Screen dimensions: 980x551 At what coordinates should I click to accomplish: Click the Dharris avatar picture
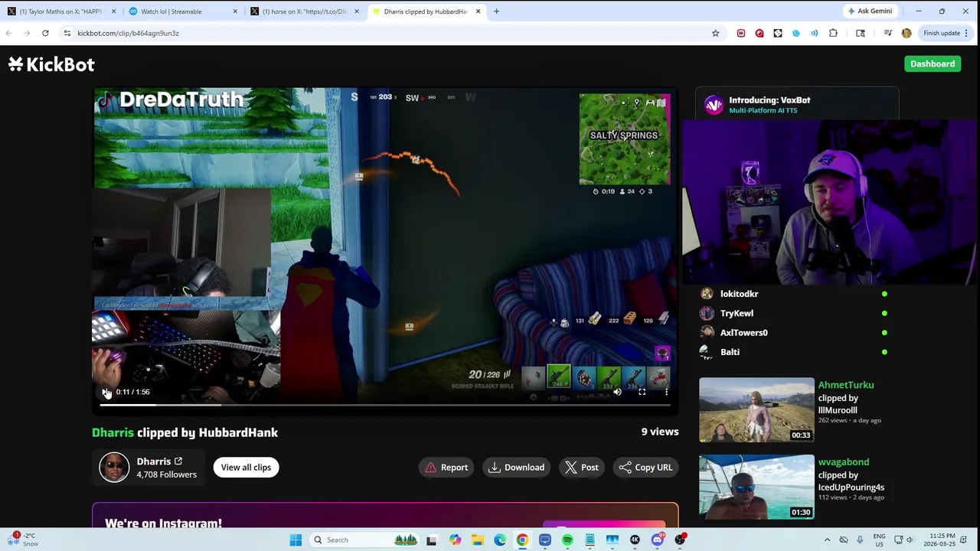[114, 468]
